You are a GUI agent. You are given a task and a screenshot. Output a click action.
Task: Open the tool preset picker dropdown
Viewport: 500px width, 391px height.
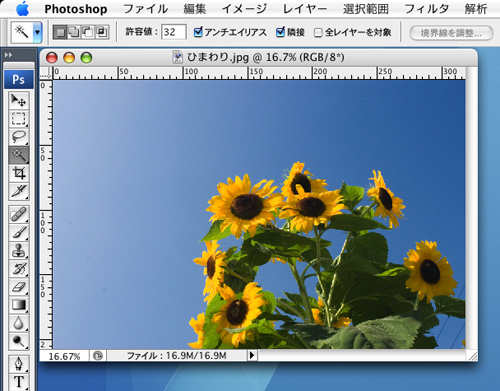37,32
